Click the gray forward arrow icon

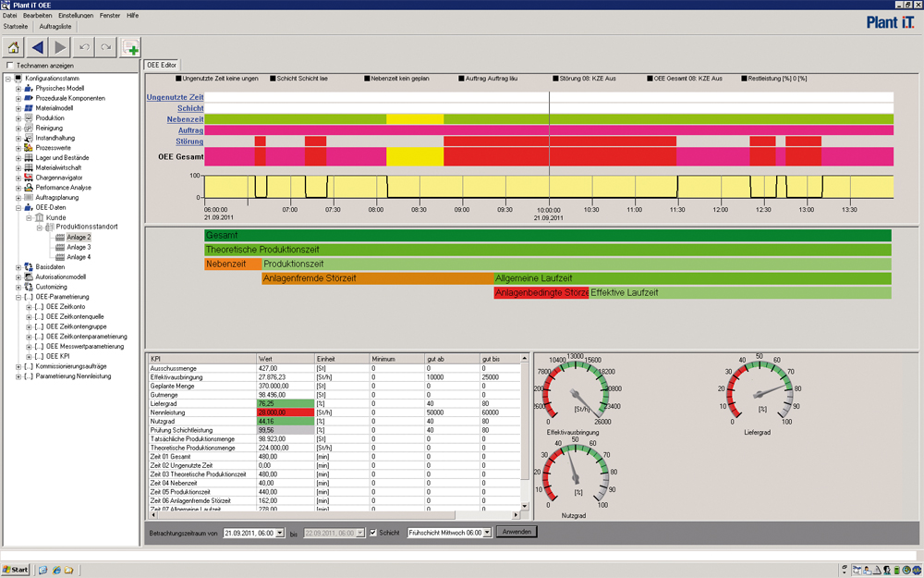point(61,47)
